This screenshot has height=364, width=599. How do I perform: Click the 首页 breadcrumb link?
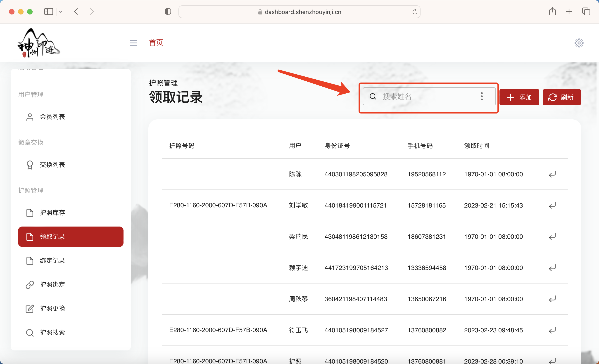point(156,43)
